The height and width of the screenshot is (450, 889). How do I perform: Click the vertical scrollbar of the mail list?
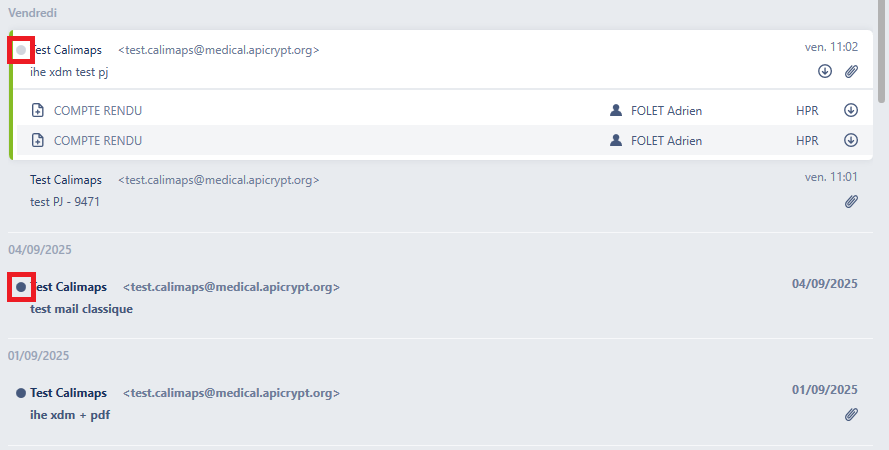[x=881, y=60]
